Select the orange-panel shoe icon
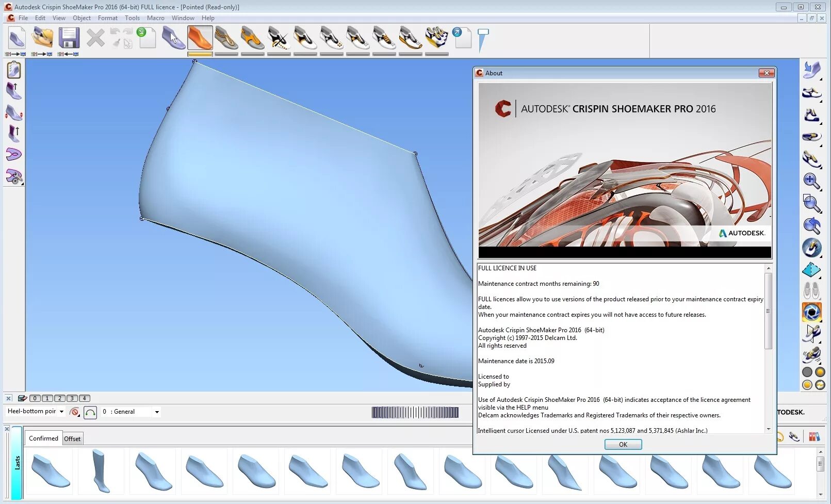 [253, 38]
